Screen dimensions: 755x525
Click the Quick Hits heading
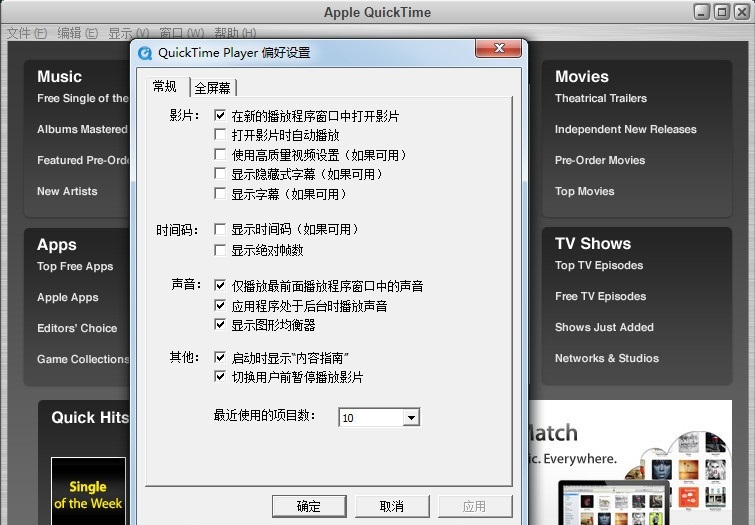pyautogui.click(x=90, y=418)
